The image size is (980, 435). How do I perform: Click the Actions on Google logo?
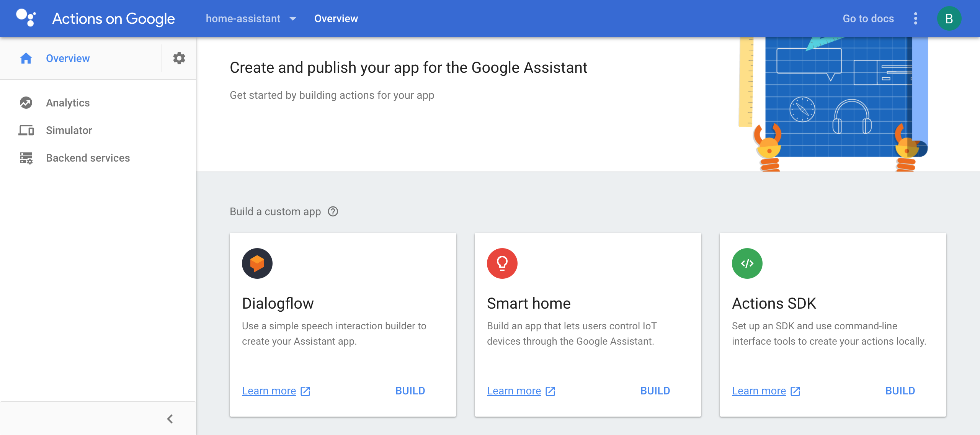[x=26, y=18]
